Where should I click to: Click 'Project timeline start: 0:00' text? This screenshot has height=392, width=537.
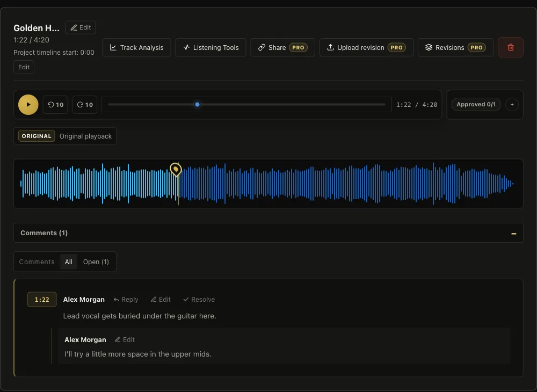(54, 53)
